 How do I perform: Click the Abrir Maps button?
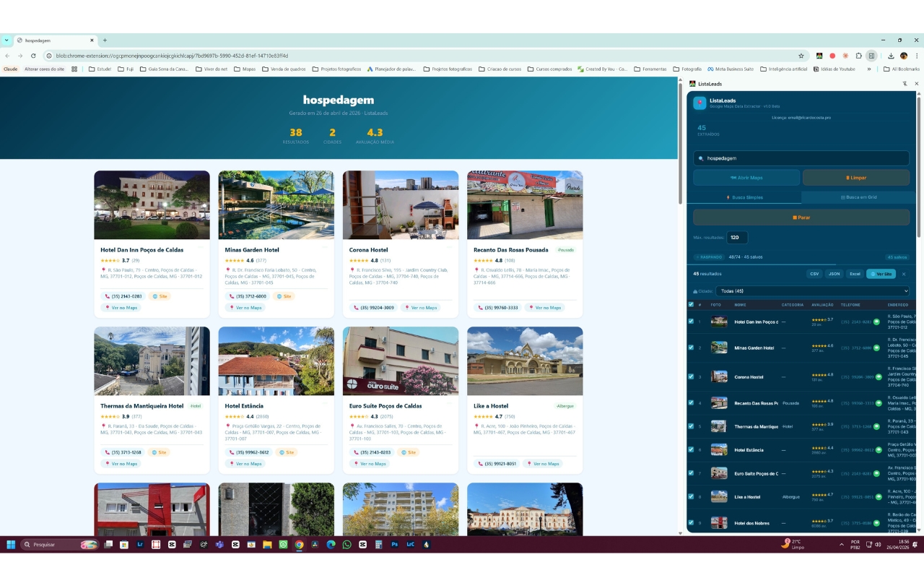coord(746,178)
